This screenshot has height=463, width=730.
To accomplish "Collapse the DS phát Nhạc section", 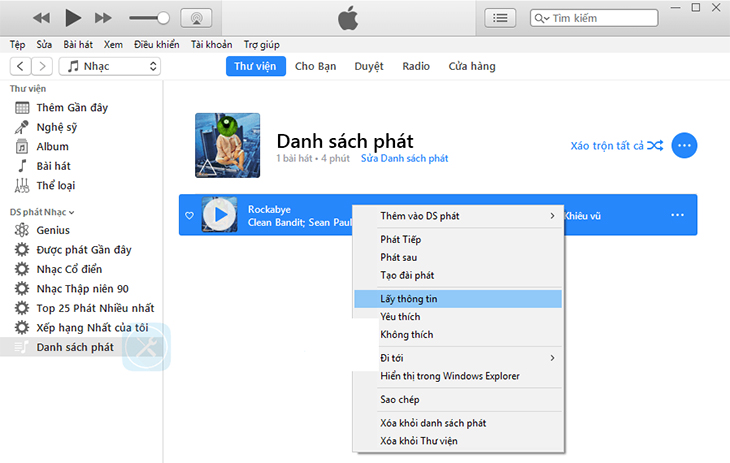I will tap(71, 212).
